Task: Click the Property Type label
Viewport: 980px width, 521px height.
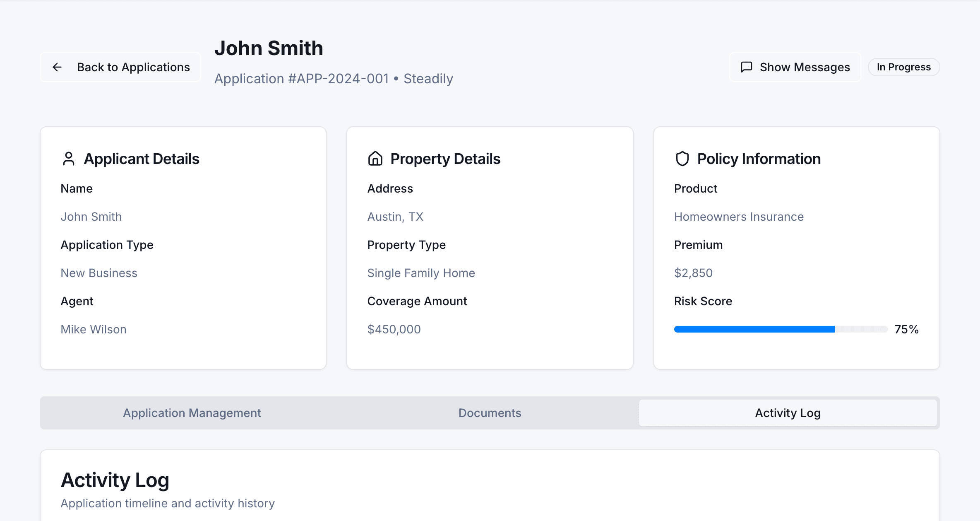Action: (x=406, y=245)
